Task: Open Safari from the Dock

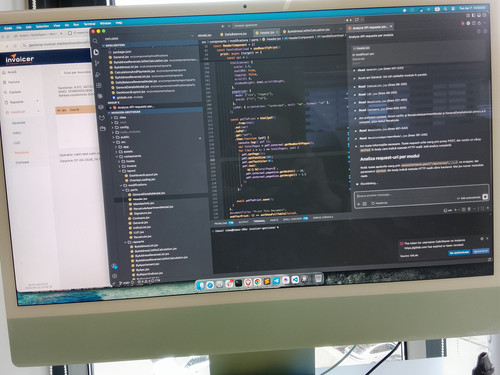Action: point(210,285)
